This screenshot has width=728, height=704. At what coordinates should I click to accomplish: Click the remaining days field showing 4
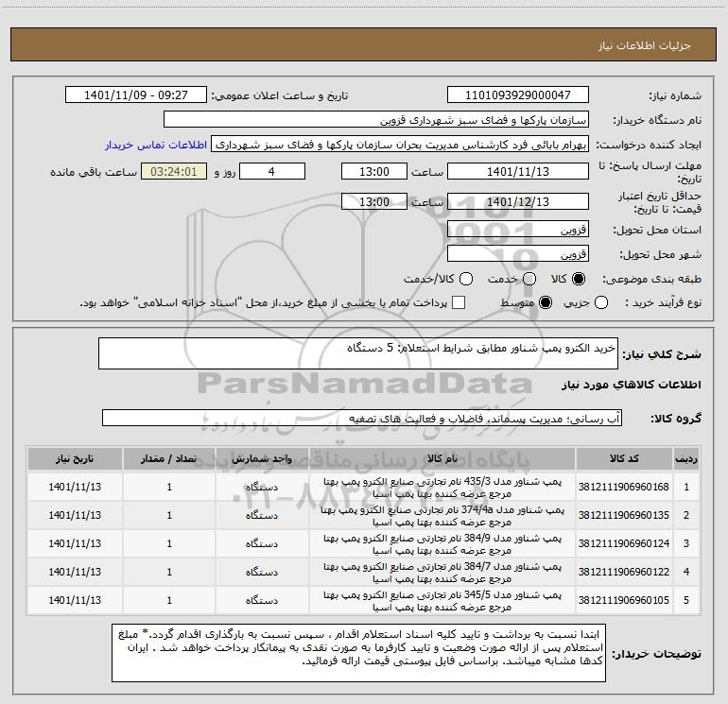(272, 171)
